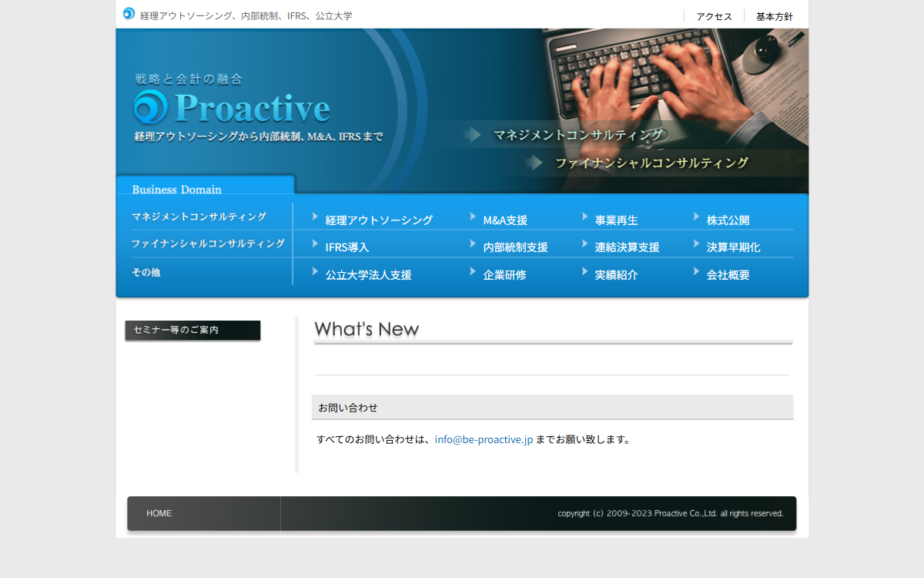Click arrow icon beside 株式公開
Image resolution: width=924 pixels, height=578 pixels.
[x=696, y=217]
